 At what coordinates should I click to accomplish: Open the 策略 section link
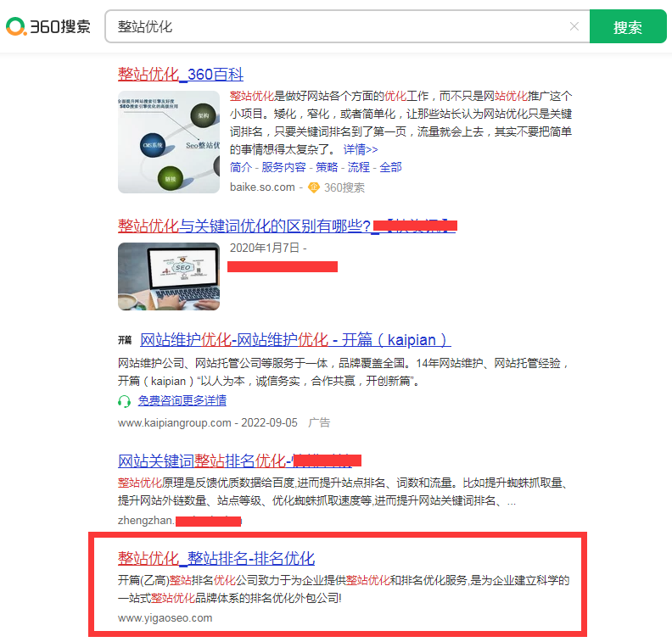pos(327,167)
